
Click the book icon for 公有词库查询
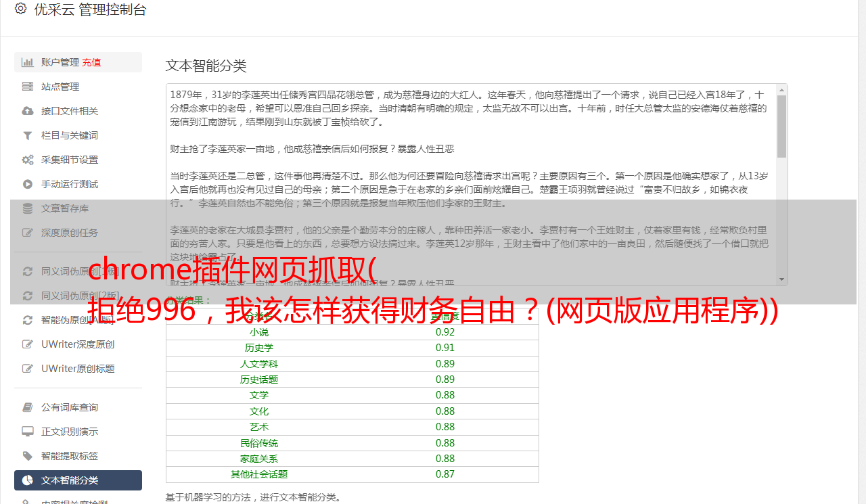[x=28, y=407]
